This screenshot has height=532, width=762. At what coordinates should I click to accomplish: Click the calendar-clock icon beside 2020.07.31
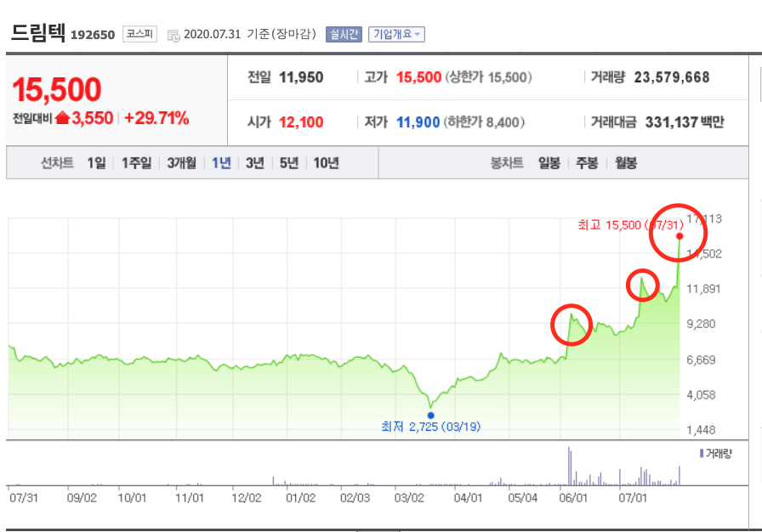173,36
